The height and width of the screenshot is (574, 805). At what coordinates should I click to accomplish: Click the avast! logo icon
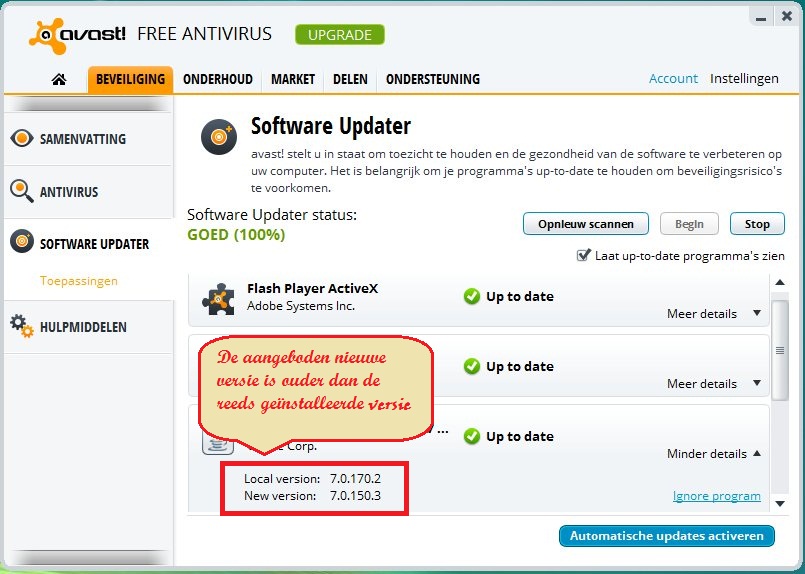tap(47, 35)
